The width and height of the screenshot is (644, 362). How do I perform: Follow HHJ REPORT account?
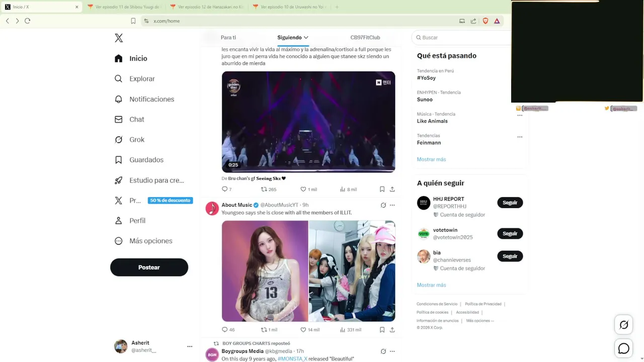click(510, 203)
